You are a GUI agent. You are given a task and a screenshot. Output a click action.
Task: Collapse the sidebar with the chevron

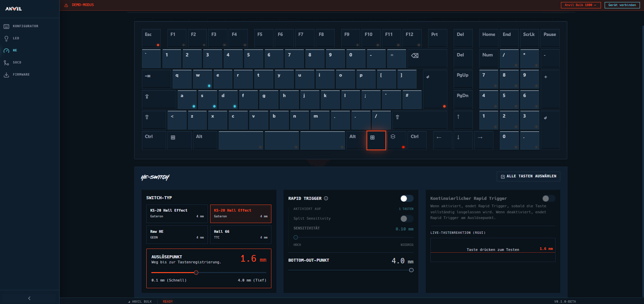29,298
